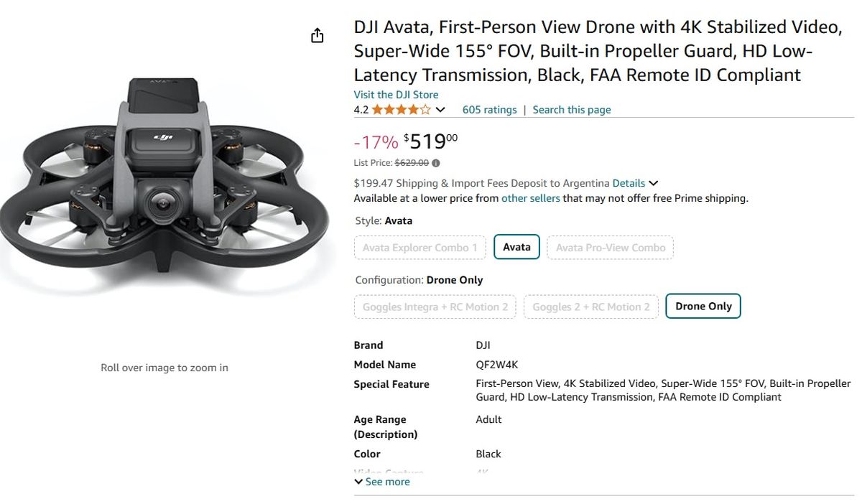Image resolution: width=862 pixels, height=504 pixels.
Task: Pick Goggles Integra + RC Motion 2 configuration
Action: [x=435, y=307]
